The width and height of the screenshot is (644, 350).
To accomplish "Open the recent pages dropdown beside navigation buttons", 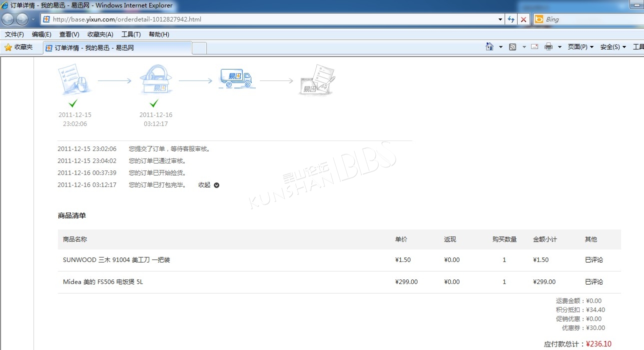I will click(x=33, y=19).
